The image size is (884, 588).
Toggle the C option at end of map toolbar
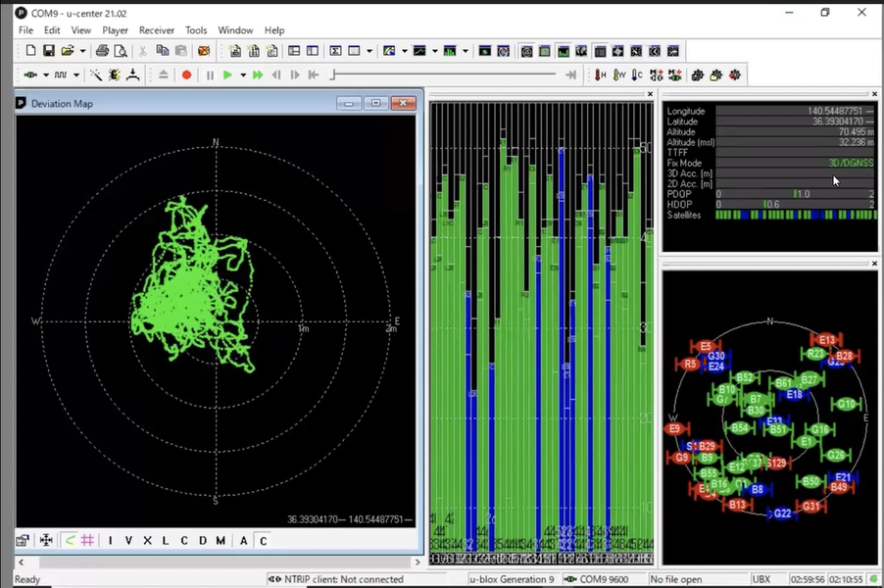click(x=263, y=541)
